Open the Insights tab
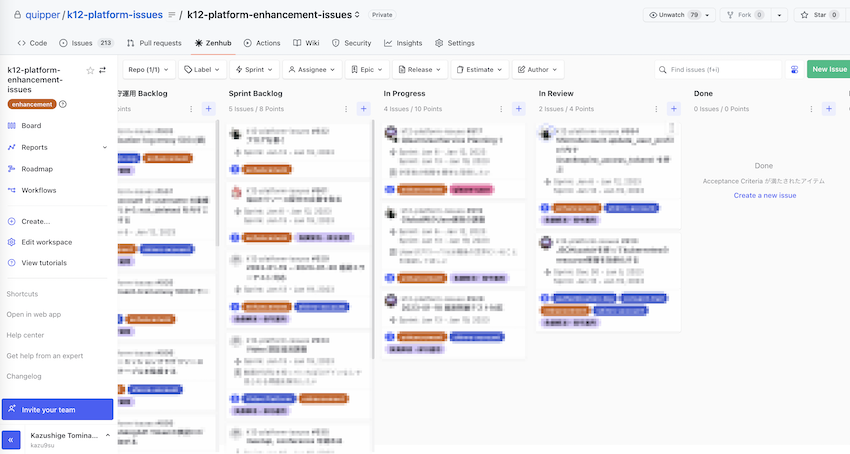850x454 pixels. 403,43
